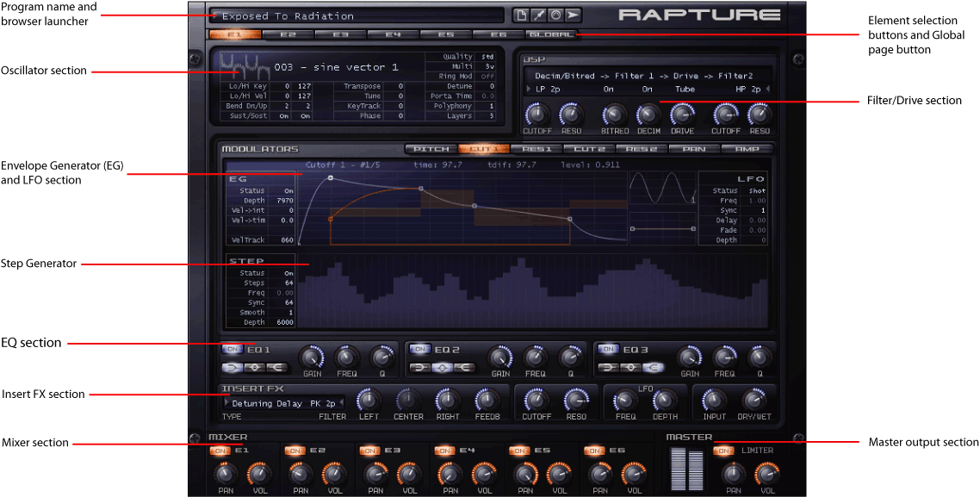Click the DSP DRIVE knob
The height and width of the screenshot is (497, 980).
[683, 114]
